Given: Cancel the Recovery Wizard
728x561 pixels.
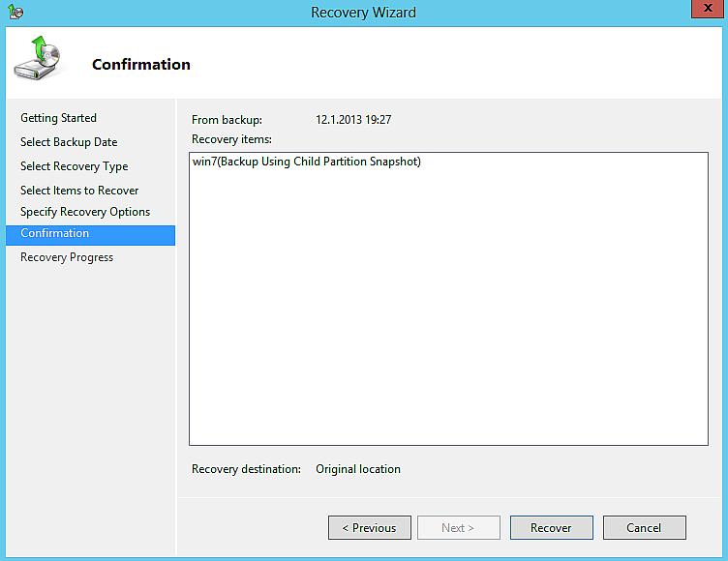Looking at the screenshot, I should coord(644,527).
